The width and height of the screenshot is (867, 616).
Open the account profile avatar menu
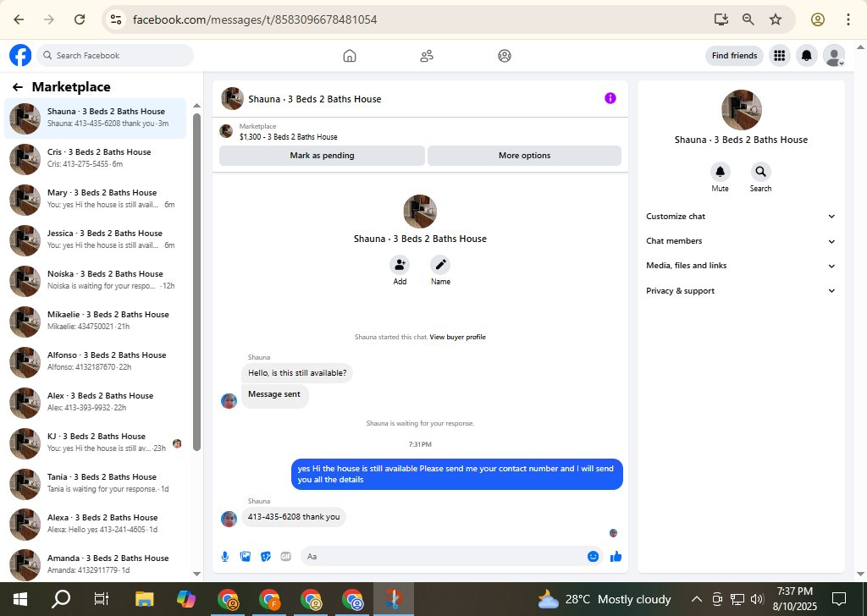click(834, 56)
